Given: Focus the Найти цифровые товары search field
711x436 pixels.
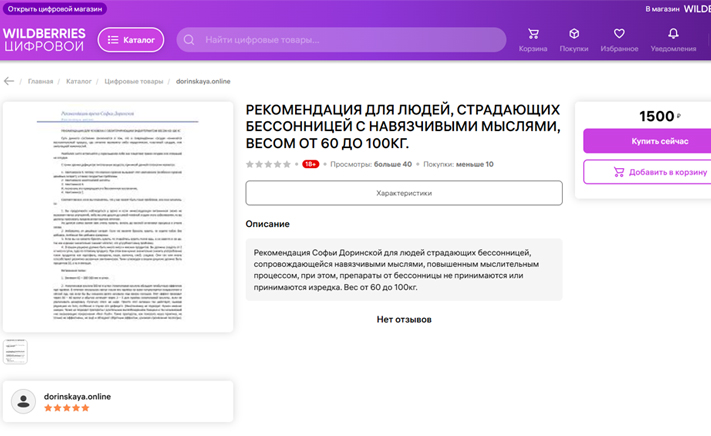Looking at the screenshot, I should (x=340, y=40).
